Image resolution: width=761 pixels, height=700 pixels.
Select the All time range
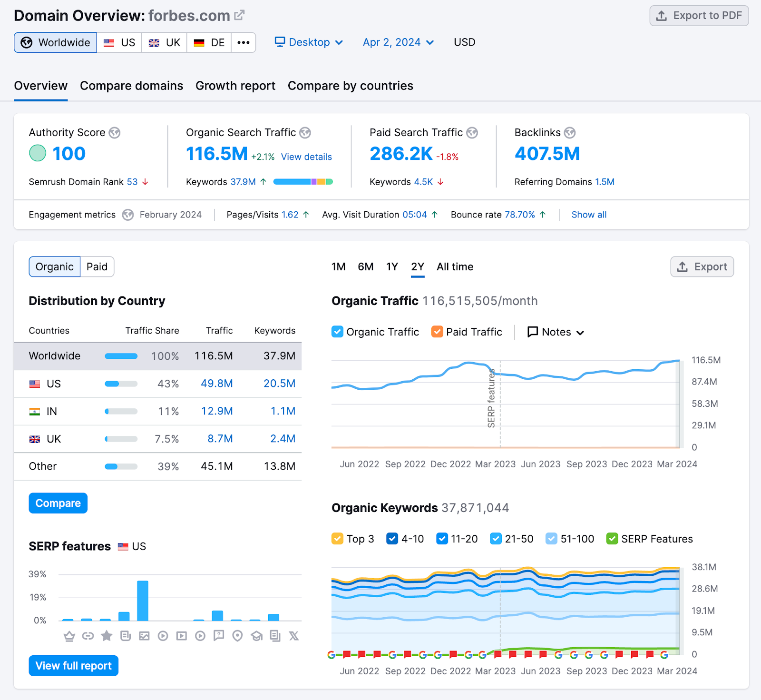coord(455,267)
